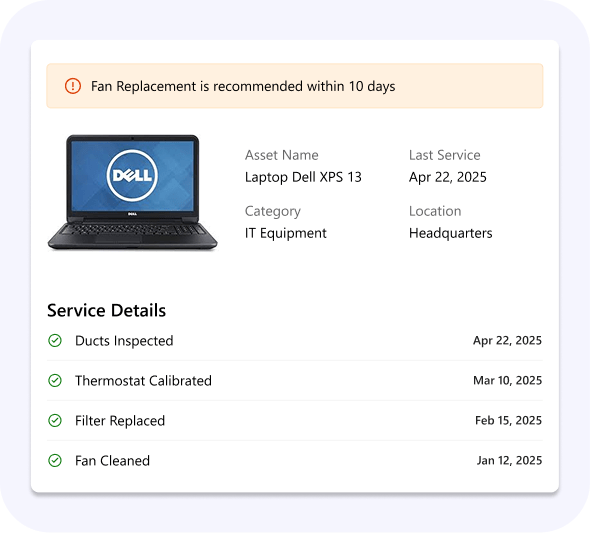
Task: Click the green check beside Fan Cleaned
Action: click(x=55, y=460)
